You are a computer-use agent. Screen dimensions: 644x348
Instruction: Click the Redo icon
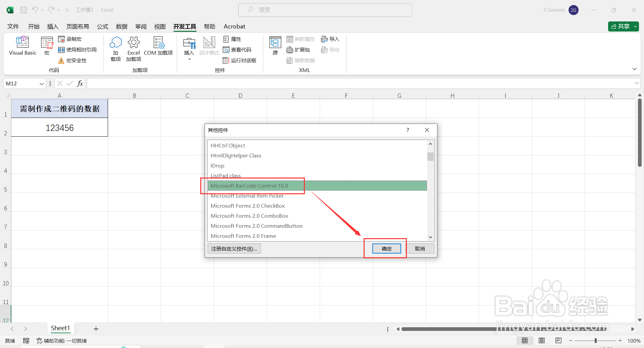point(51,10)
